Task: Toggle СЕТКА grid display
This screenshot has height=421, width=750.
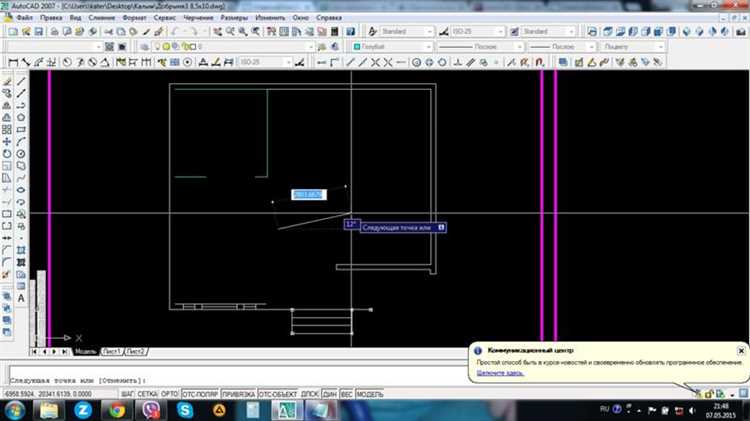Action: point(147,395)
